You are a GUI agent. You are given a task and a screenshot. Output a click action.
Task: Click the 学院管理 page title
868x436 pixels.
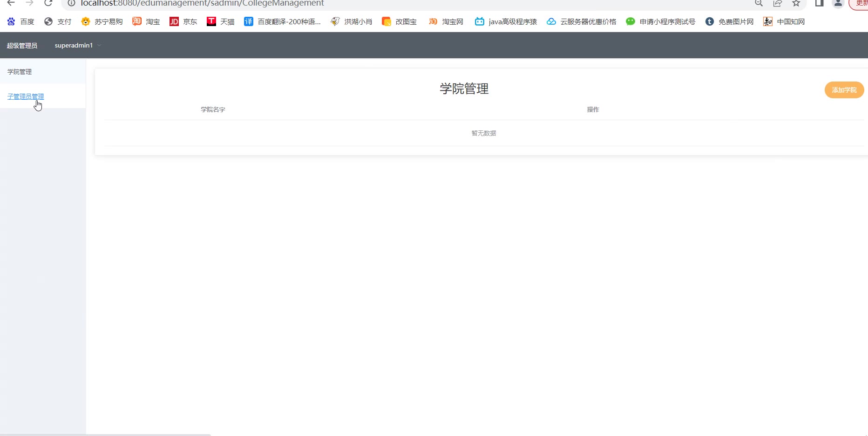click(464, 89)
